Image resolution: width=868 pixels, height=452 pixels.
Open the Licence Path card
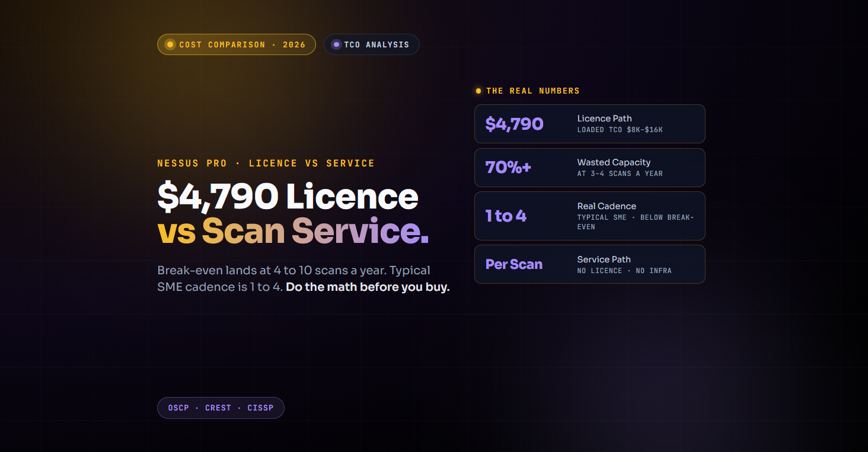point(589,124)
